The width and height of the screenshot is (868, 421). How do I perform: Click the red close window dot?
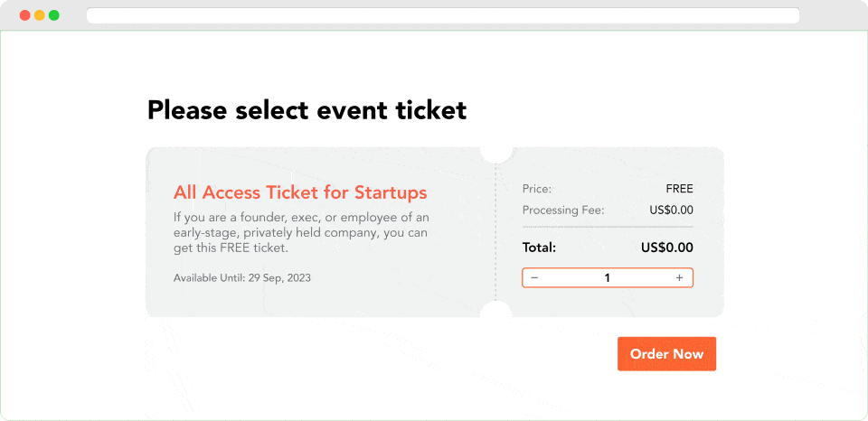point(24,15)
